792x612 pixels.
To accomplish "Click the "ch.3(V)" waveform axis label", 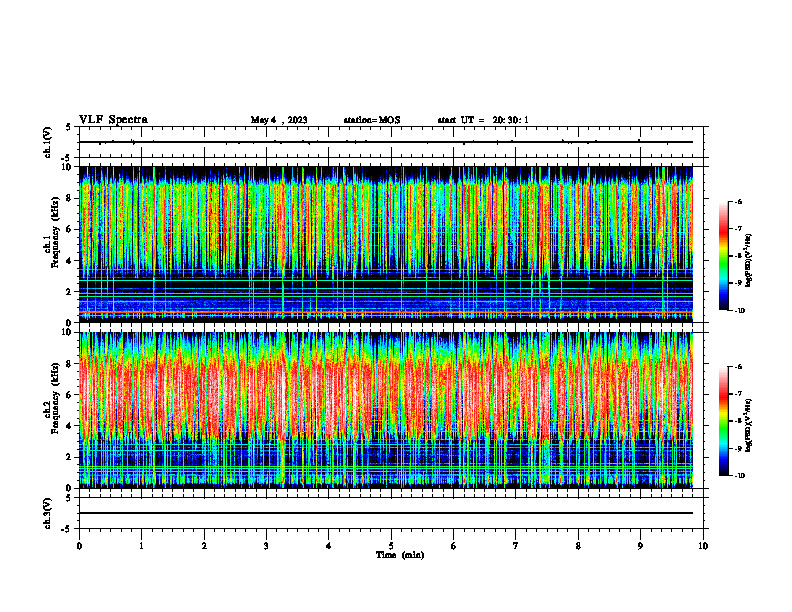I will [47, 513].
